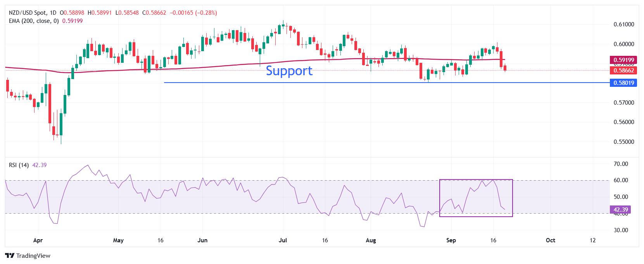This screenshot has width=644, height=264.
Task: Click the Apr label on time axis
Action: point(38,240)
